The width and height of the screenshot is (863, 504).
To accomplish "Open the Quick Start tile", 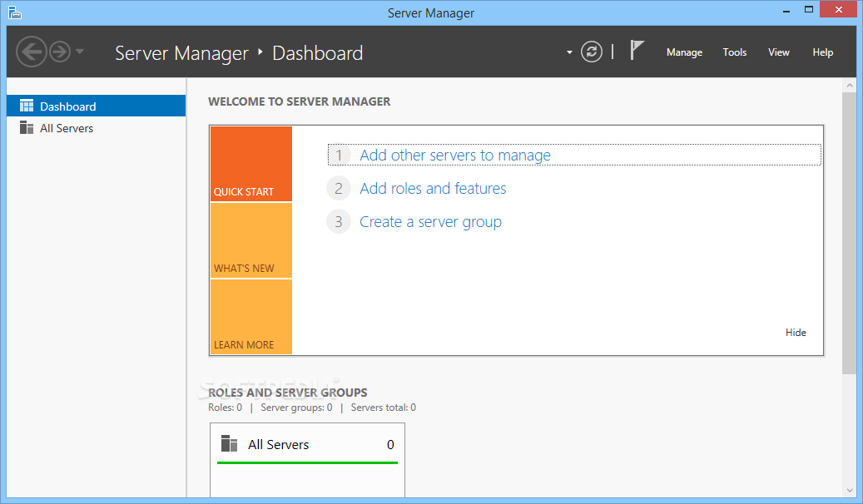I will pyautogui.click(x=251, y=163).
